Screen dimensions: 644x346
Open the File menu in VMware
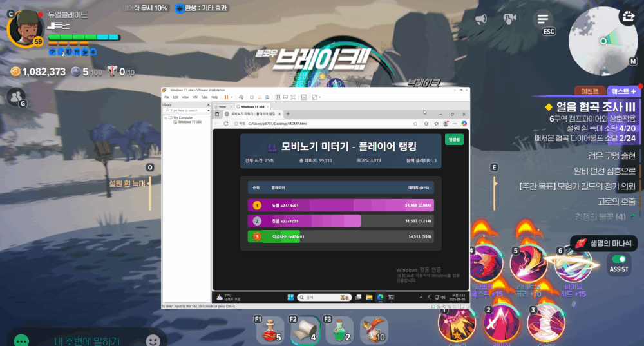[x=166, y=97]
